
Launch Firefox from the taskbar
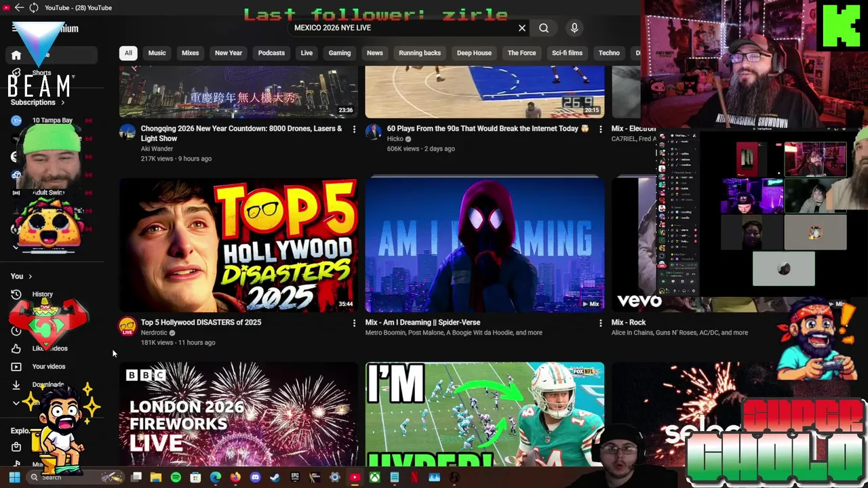pyautogui.click(x=235, y=477)
